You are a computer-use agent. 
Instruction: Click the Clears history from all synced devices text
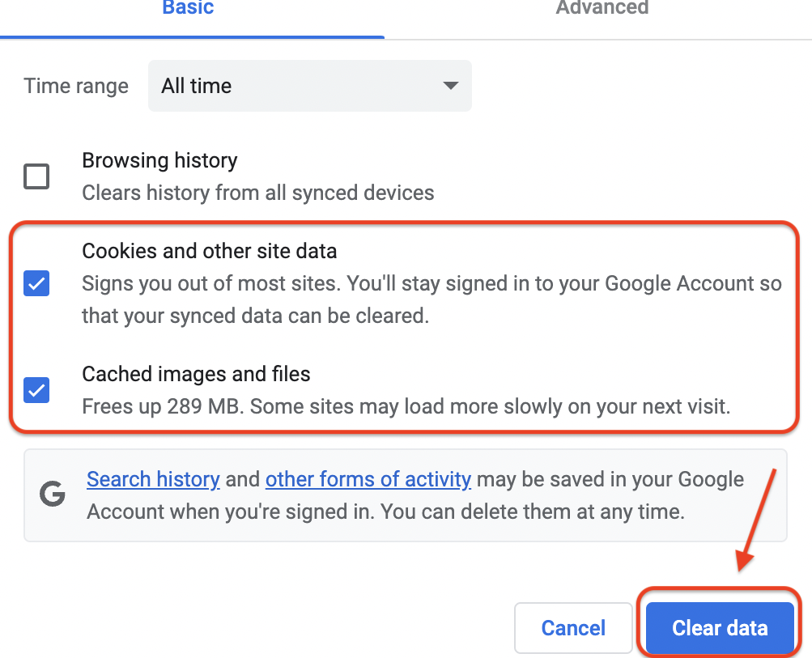point(257,193)
